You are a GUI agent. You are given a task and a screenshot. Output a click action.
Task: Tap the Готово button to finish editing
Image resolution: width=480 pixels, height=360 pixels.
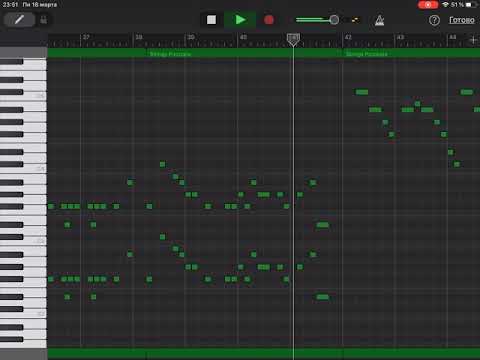coord(462,20)
